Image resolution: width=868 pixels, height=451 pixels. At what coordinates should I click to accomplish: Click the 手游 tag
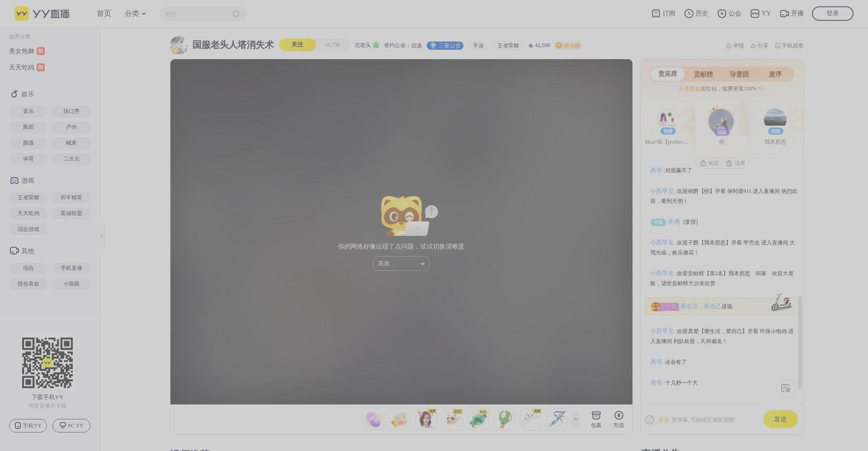point(478,46)
